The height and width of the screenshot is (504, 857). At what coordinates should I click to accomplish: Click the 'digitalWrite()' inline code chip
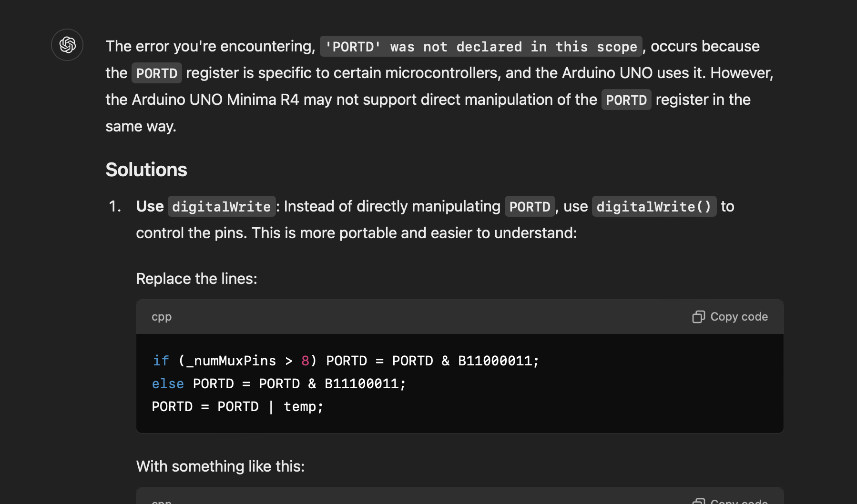coord(653,207)
